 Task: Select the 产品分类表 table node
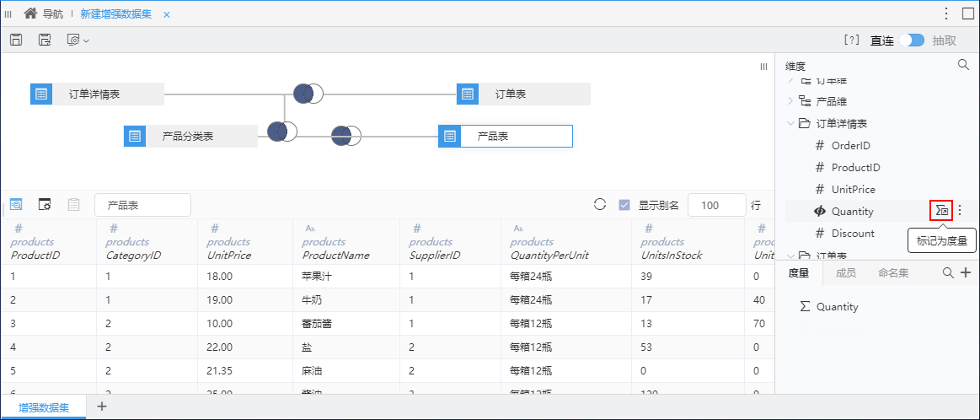click(x=190, y=136)
